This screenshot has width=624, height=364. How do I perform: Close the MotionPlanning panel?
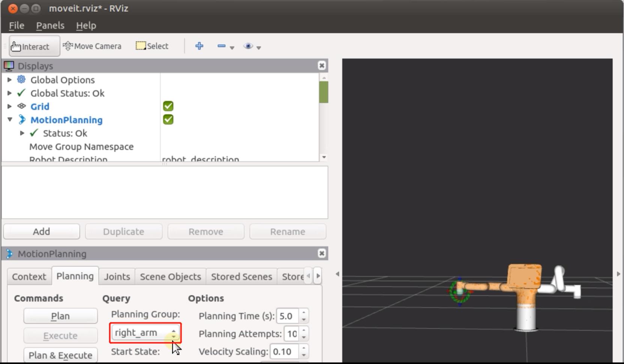tap(322, 254)
